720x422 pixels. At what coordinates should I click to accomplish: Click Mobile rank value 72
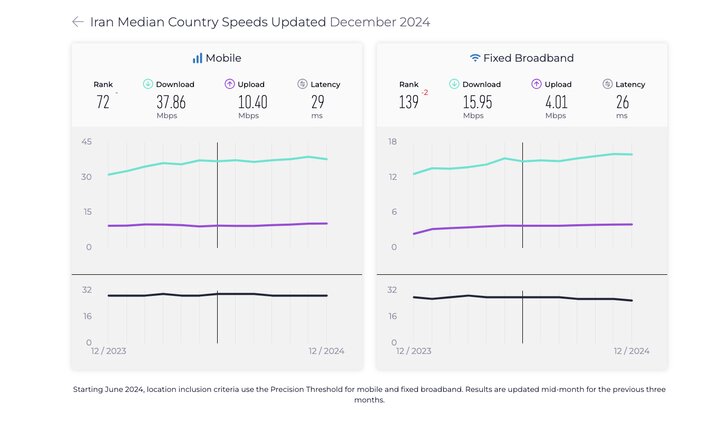pos(103,102)
